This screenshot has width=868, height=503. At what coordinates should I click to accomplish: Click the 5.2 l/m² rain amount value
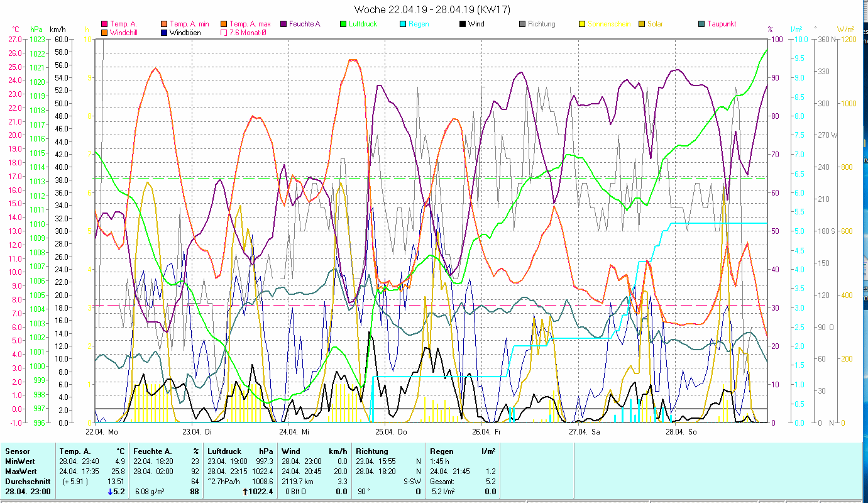[442, 492]
